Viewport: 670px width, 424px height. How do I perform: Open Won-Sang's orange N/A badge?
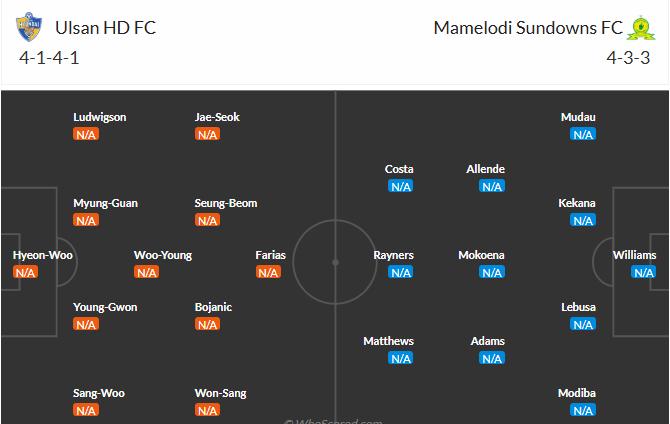point(208,410)
